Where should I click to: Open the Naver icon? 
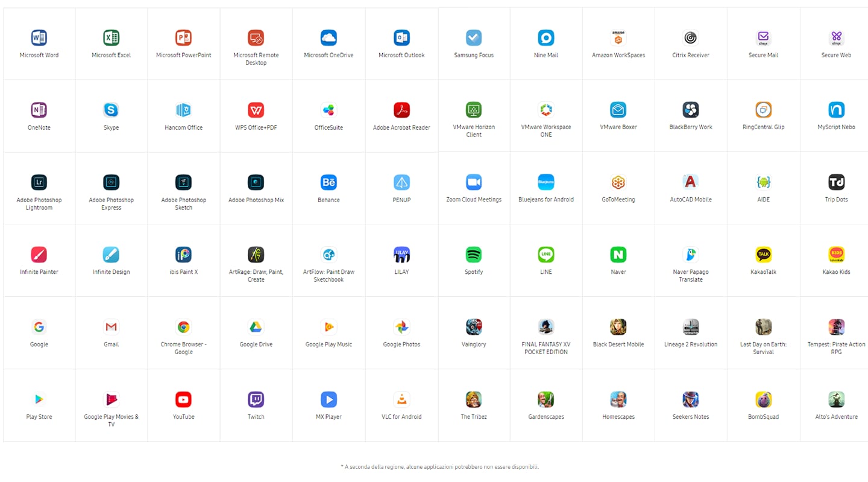pos(618,255)
